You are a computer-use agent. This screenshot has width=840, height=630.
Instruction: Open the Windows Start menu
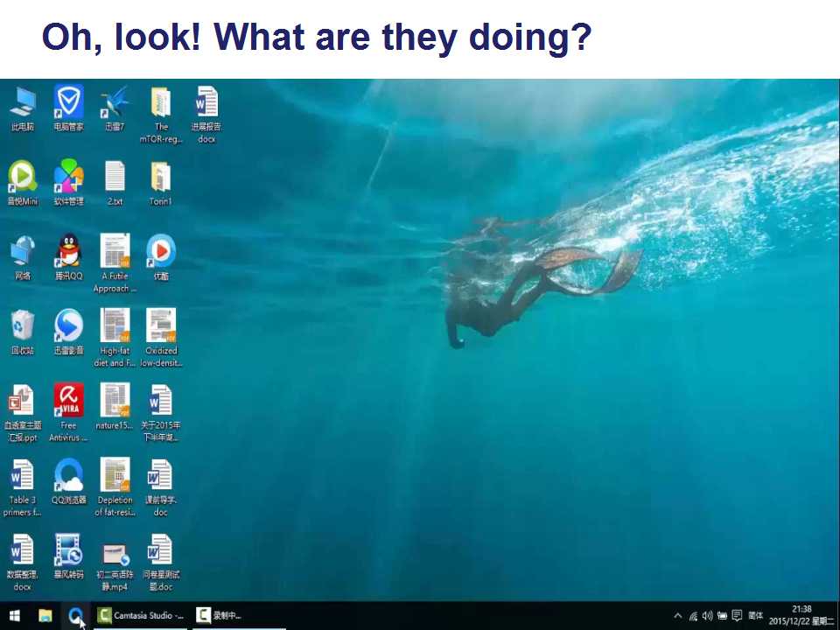[15, 616]
